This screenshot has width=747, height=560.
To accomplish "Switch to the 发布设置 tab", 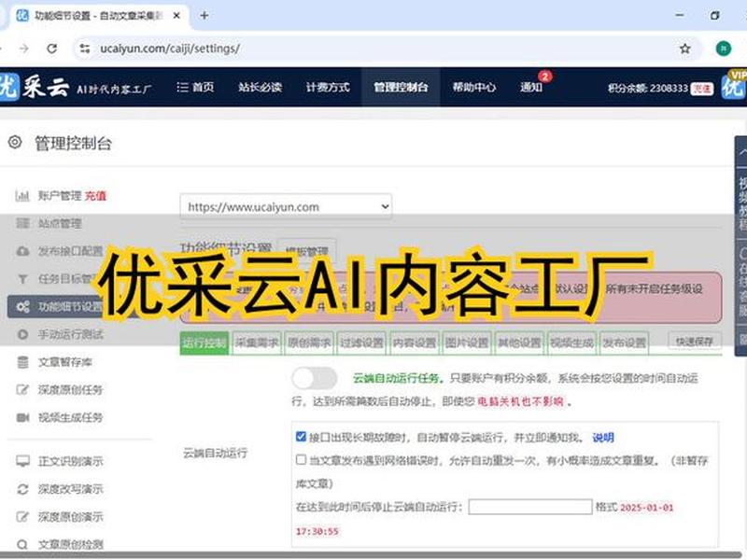I will (624, 343).
